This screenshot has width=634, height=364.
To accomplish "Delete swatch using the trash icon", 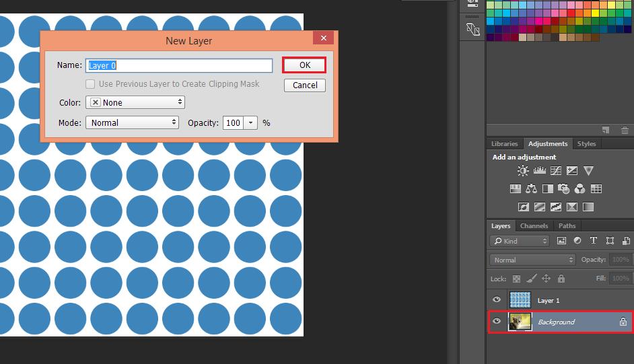I will [625, 130].
